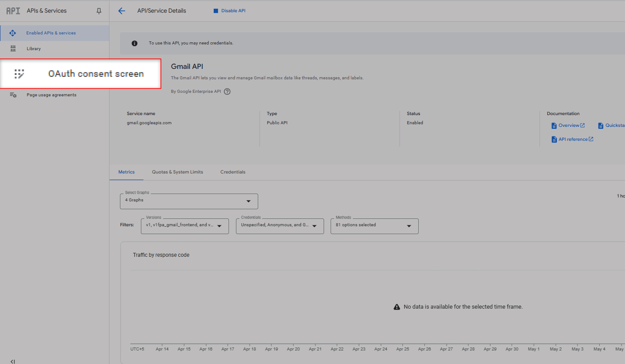Click the Gmail API help question mark icon
625x364 pixels.
pos(227,92)
